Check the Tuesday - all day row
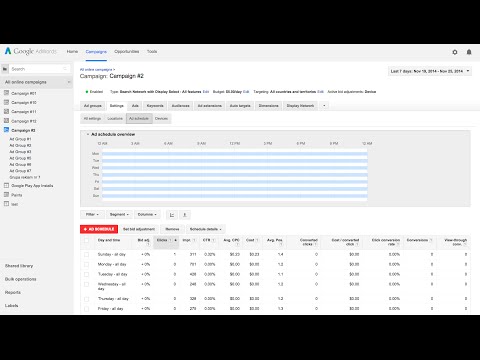The image size is (480, 360). coord(87,274)
